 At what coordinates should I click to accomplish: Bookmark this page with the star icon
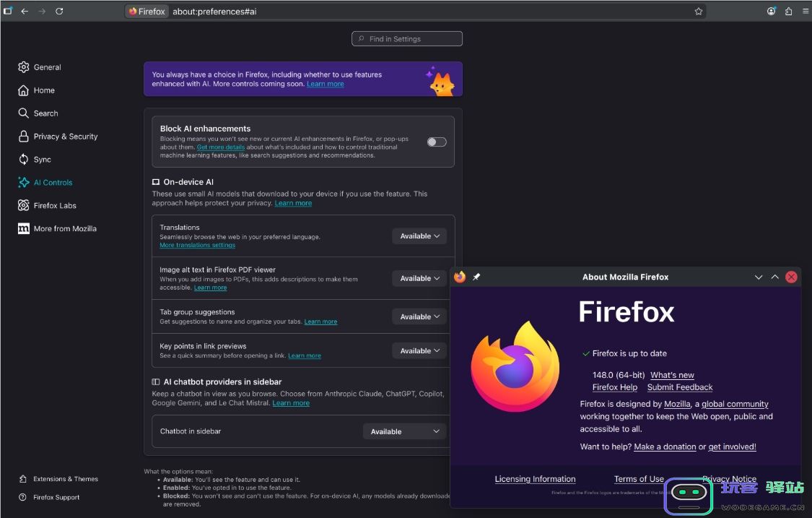point(698,11)
